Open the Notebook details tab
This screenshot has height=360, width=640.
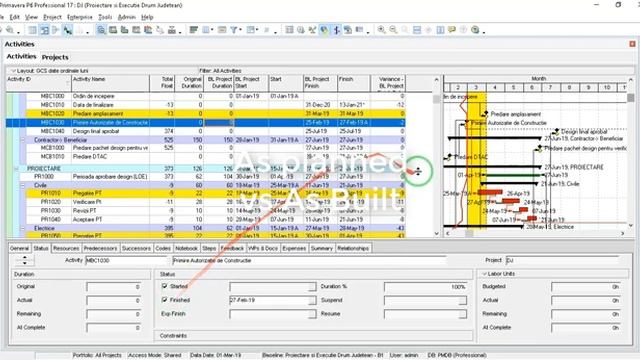[x=187, y=248]
